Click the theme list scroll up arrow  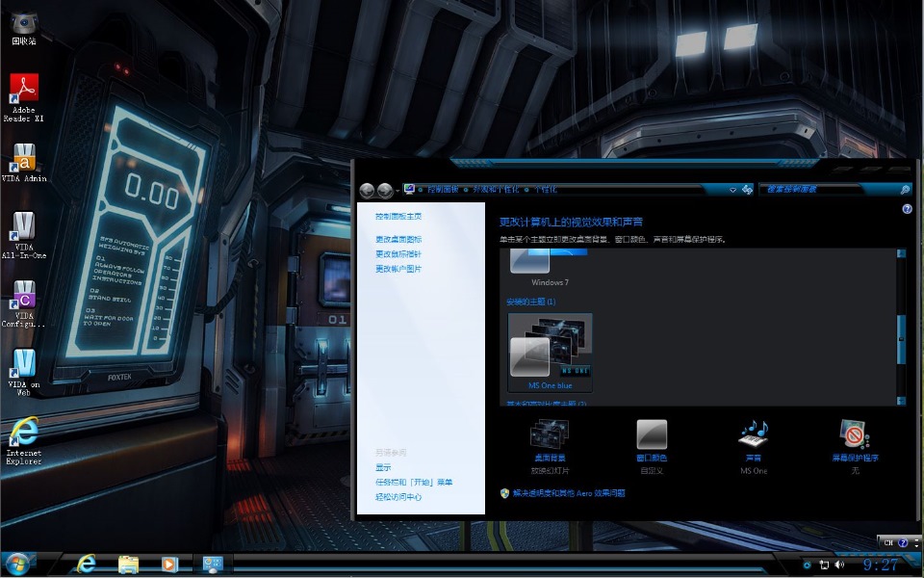[x=901, y=253]
